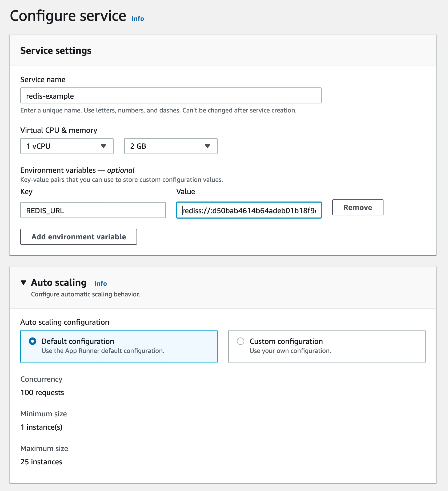Click the memory dropdown arrow icon
The width and height of the screenshot is (448, 491).
[x=207, y=146]
